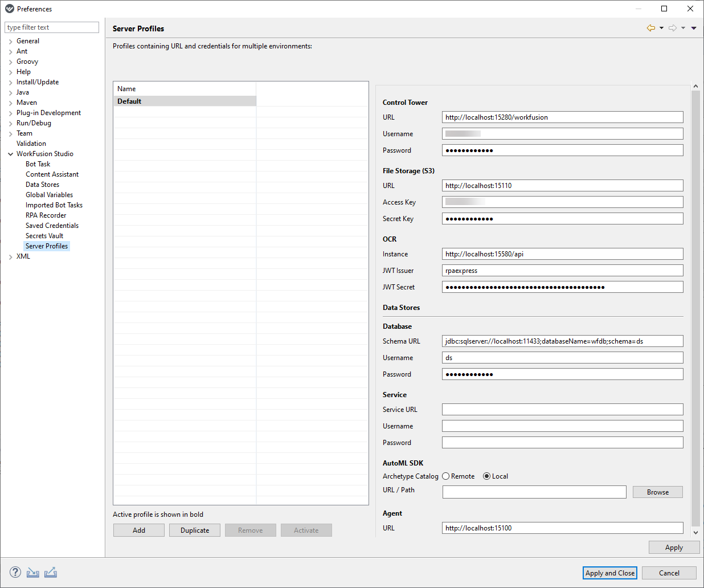The width and height of the screenshot is (704, 588).
Task: Click the Service URL field
Action: [563, 410]
